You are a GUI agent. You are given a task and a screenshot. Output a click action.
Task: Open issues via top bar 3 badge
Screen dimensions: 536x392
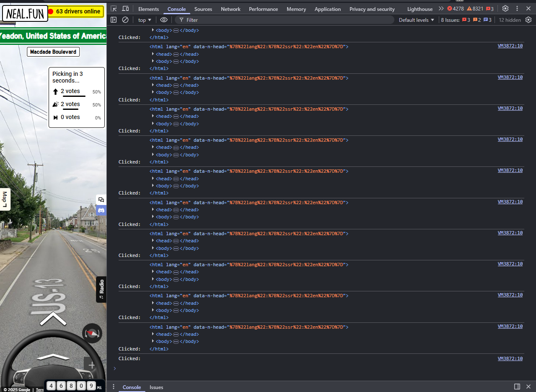point(489,9)
